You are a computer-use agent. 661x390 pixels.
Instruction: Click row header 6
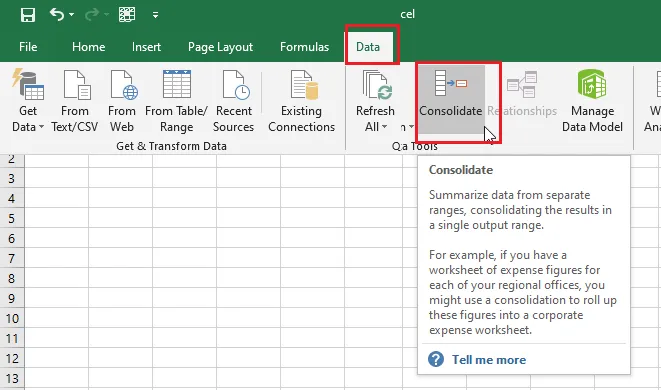[12, 238]
